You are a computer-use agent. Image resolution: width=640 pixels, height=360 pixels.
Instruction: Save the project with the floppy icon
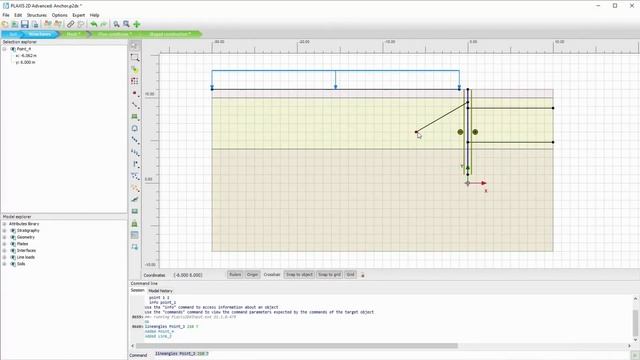24,24
